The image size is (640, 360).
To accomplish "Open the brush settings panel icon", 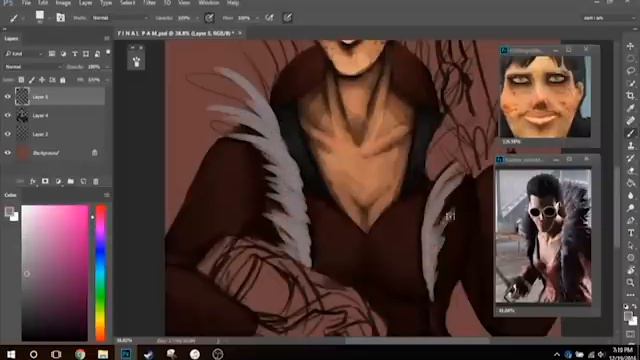I will tap(60, 18).
